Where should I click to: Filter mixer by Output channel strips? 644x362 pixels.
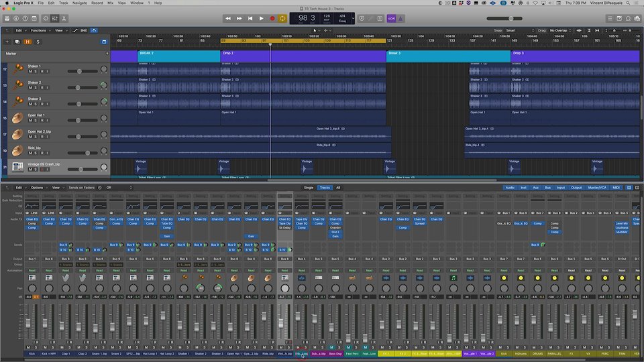coord(576,188)
